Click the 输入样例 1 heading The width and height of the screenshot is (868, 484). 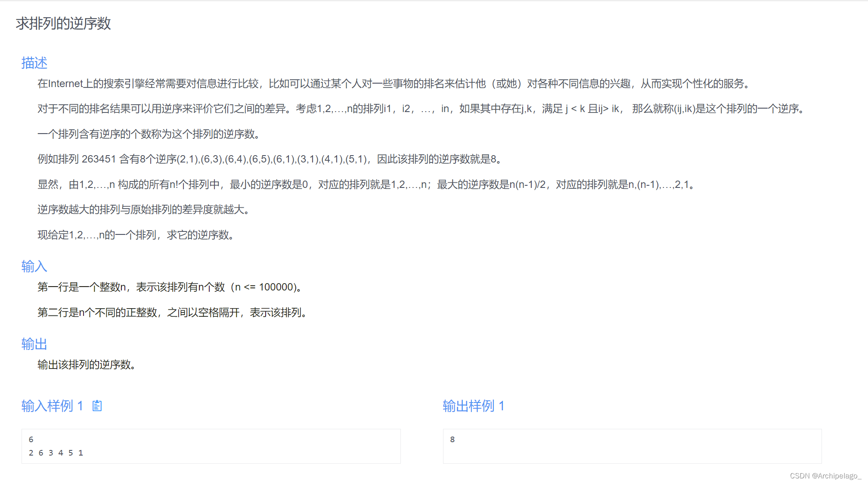[x=52, y=406]
